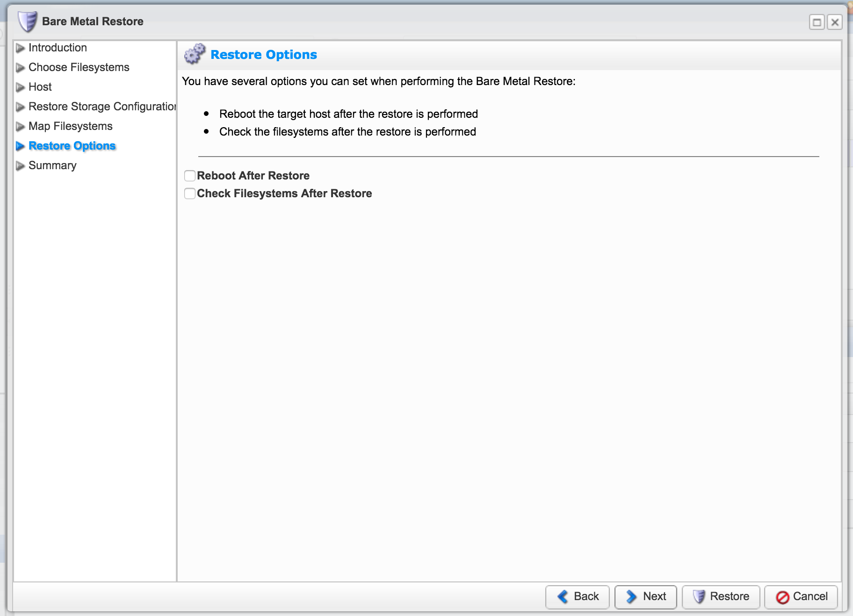Enable the Reboot After Restore checkbox
853x616 pixels.
pos(190,176)
